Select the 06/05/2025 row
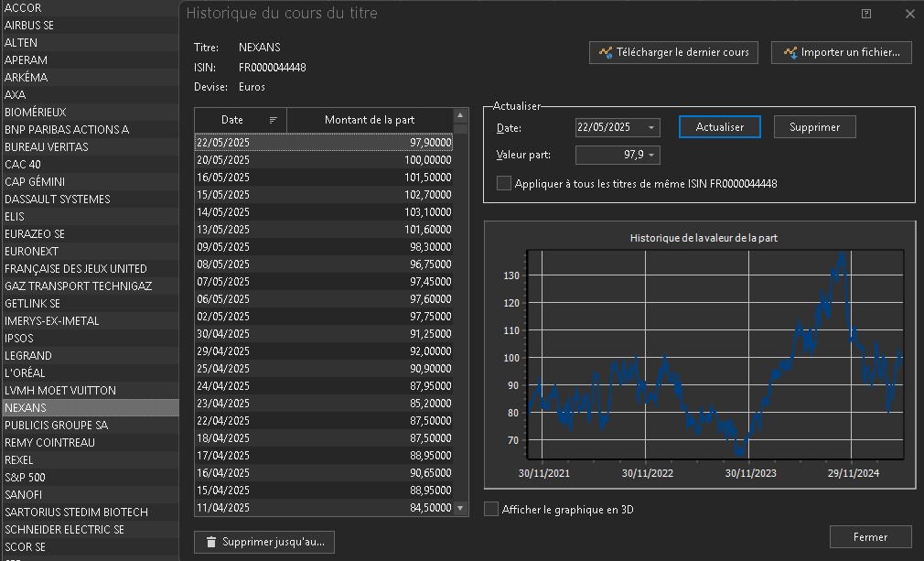Image resolution: width=924 pixels, height=561 pixels. (x=324, y=298)
